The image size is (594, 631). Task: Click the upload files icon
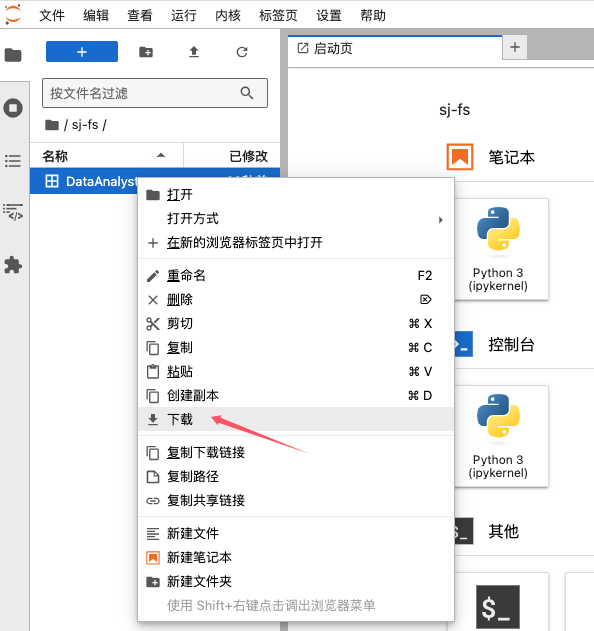pos(194,52)
